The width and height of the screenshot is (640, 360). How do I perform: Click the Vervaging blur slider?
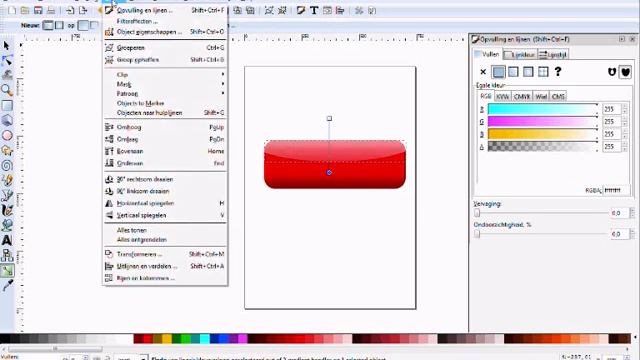coord(542,213)
